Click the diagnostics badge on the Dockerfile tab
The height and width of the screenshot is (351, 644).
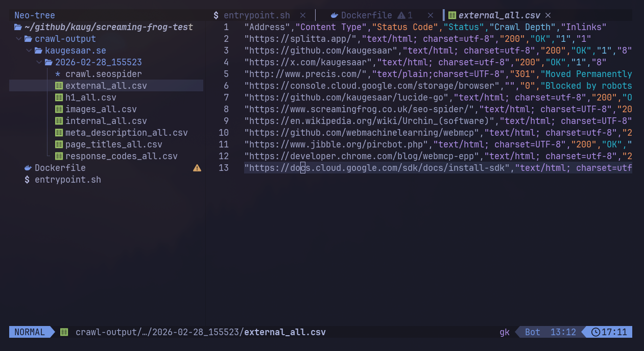pos(408,15)
